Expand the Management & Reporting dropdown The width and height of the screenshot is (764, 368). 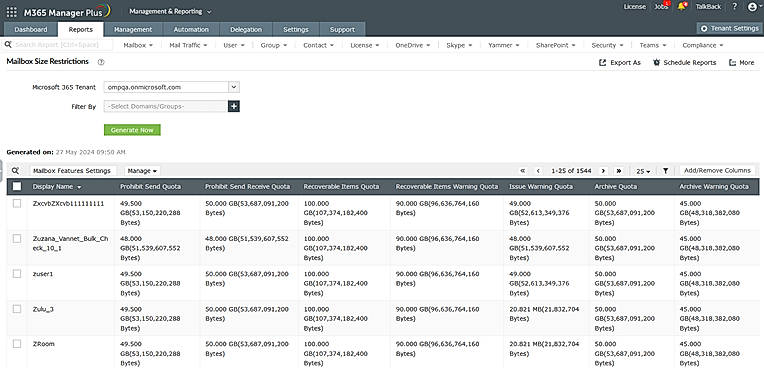171,12
